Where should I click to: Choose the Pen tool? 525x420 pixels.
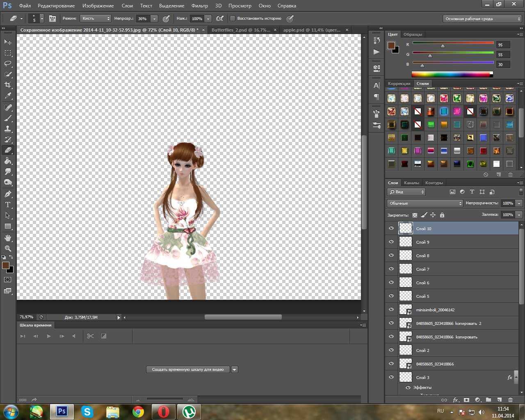click(x=8, y=194)
